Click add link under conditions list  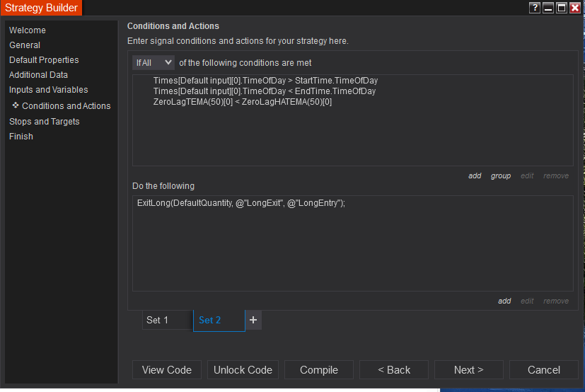[475, 175]
